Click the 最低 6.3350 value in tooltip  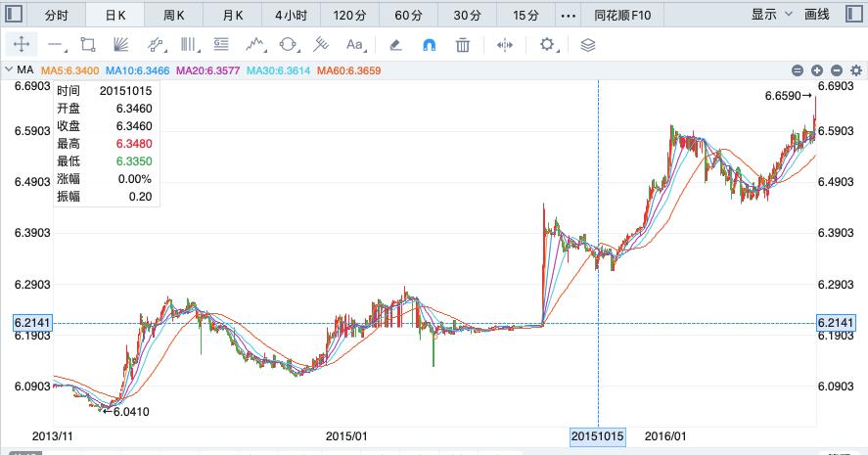point(134,161)
